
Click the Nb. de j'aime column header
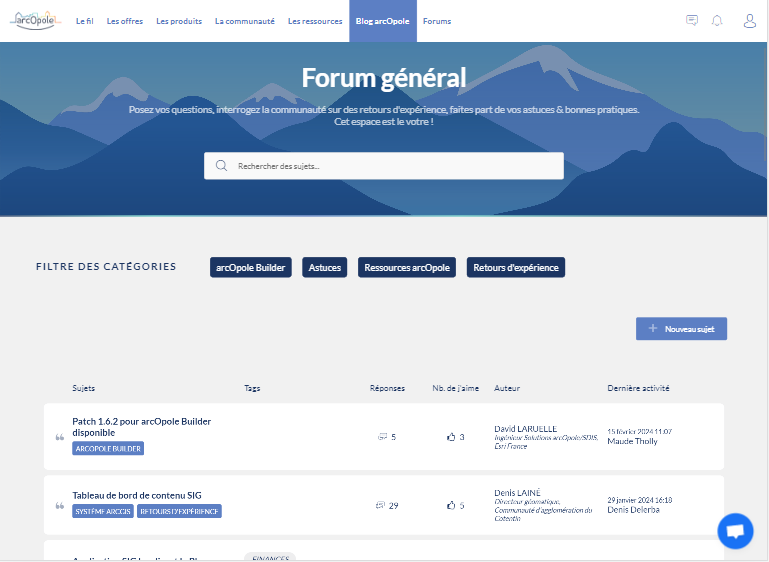pyautogui.click(x=456, y=388)
